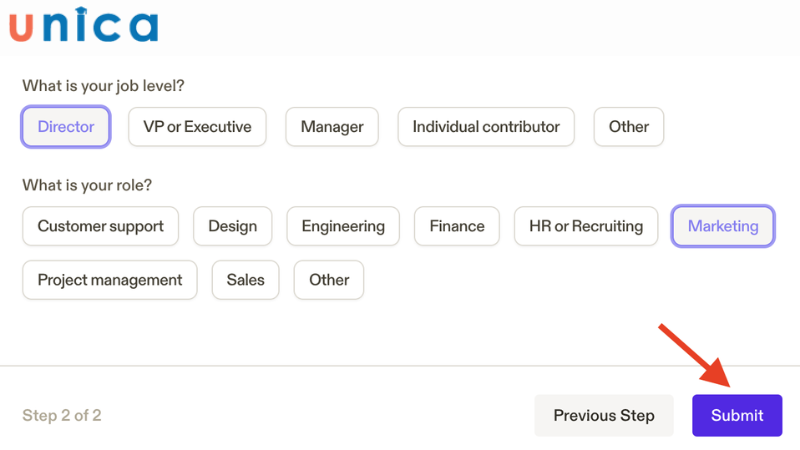Click the Step 2 of 2 indicator
The width and height of the screenshot is (800, 450).
pos(62,415)
